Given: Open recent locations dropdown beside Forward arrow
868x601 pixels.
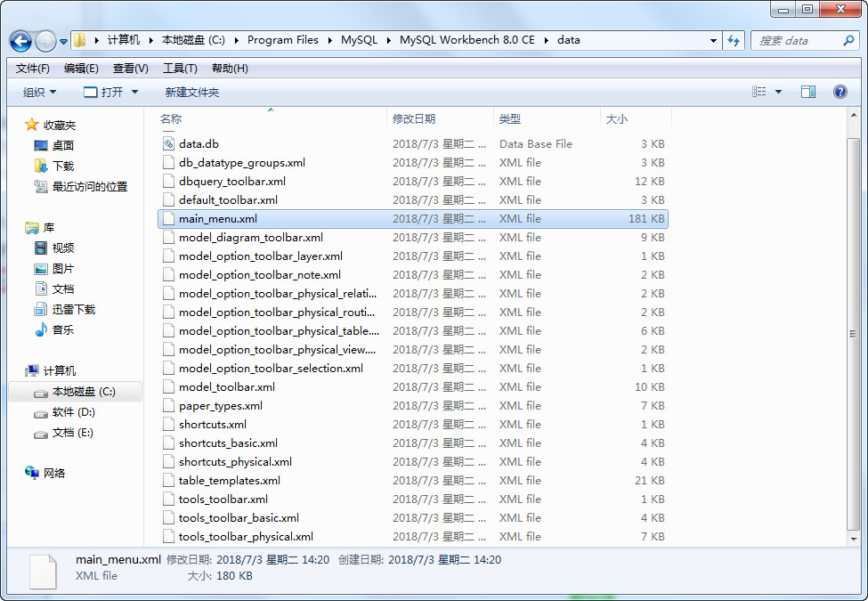Looking at the screenshot, I should click(64, 42).
